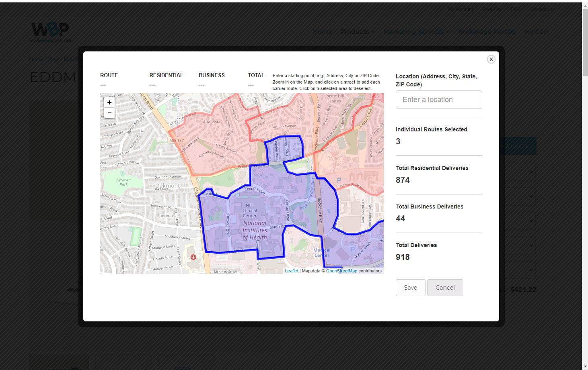Click the red hospital cross marker

193,257
